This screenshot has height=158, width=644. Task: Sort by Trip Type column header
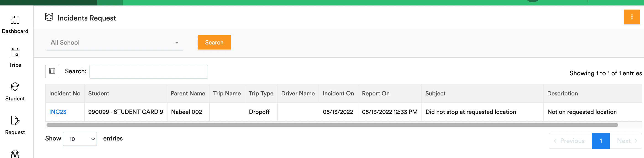tap(261, 93)
